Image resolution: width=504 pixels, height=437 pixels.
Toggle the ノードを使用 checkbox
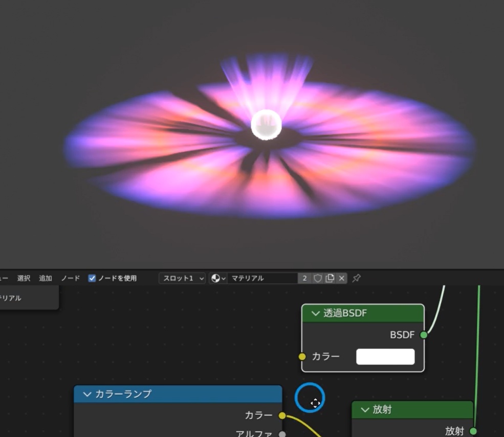tap(92, 278)
